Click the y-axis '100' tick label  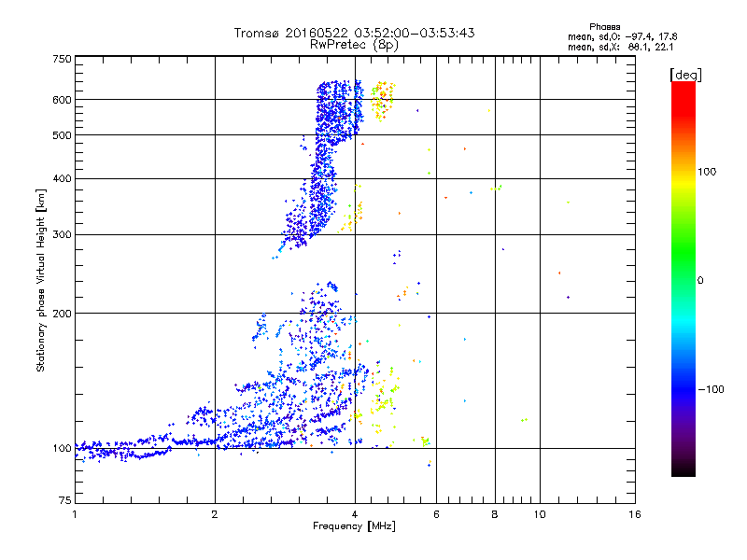point(62,448)
